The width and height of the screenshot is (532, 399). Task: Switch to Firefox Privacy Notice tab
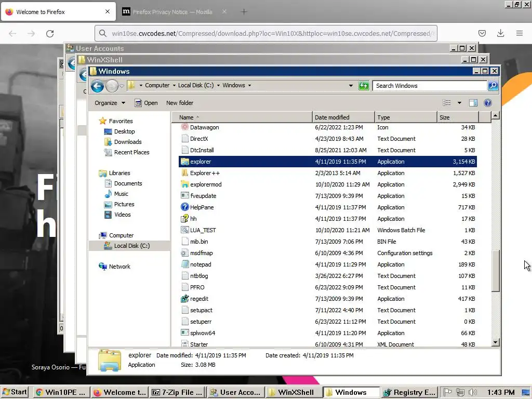172,12
